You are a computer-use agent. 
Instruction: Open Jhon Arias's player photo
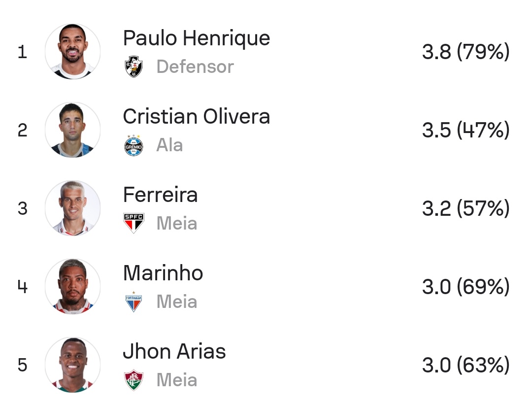[x=72, y=365]
